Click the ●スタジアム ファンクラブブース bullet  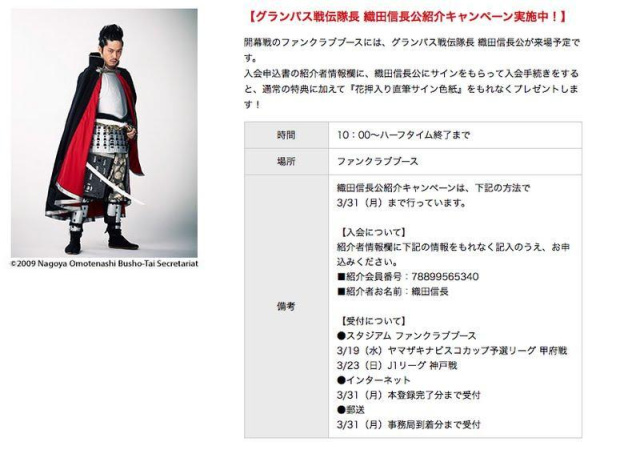click(x=407, y=336)
